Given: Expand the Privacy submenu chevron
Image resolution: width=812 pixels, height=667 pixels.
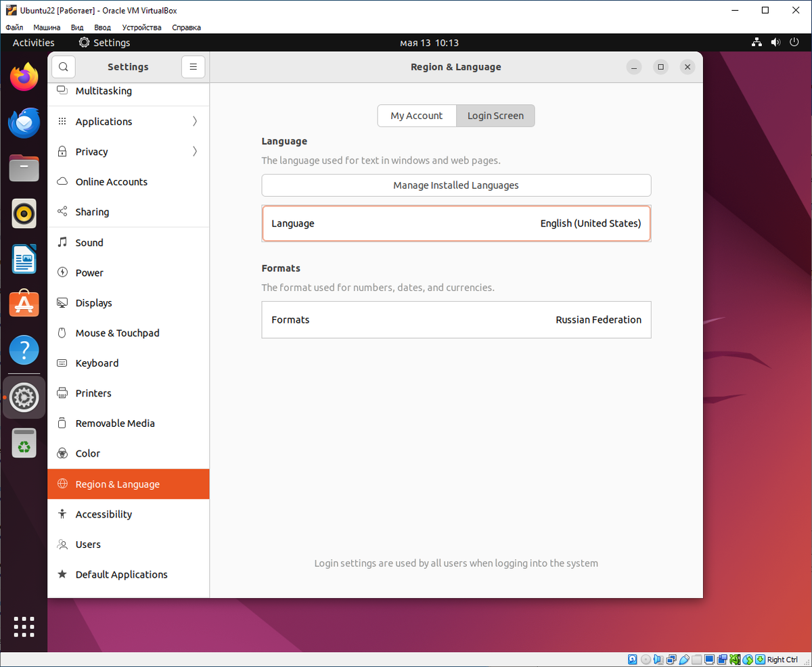Looking at the screenshot, I should (x=195, y=152).
